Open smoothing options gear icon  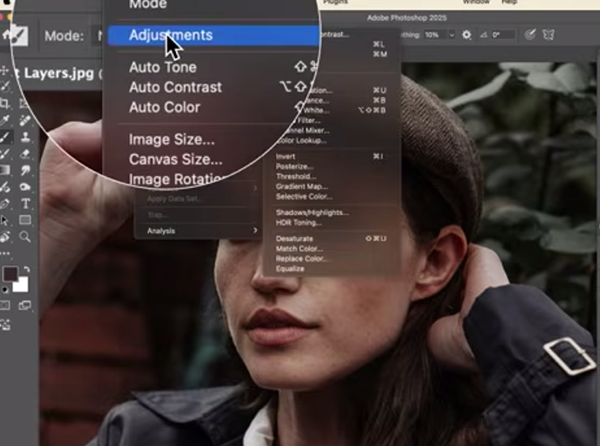coord(466,35)
